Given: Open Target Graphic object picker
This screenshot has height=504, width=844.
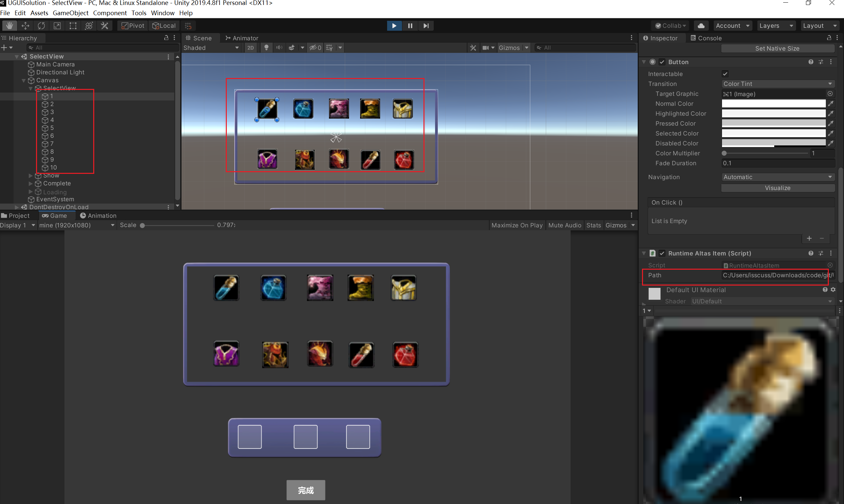Looking at the screenshot, I should pos(830,94).
